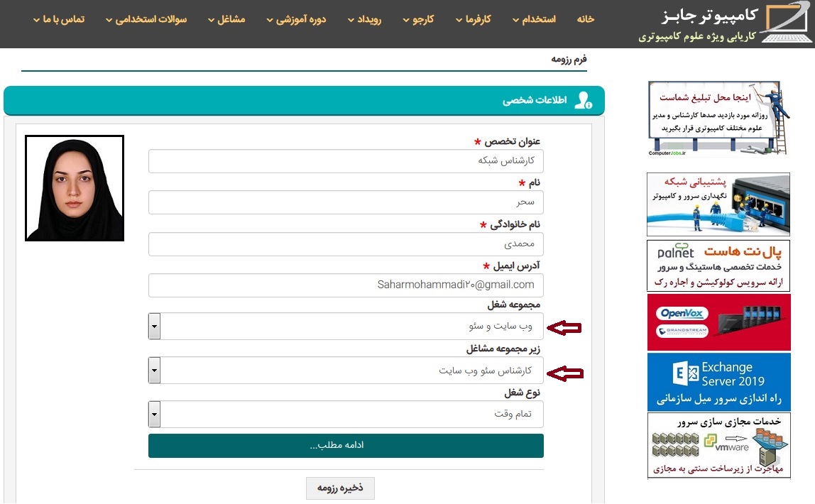This screenshot has width=815, height=504.
Task: Open the Exchange Server 2019 banner
Action: [x=719, y=382]
